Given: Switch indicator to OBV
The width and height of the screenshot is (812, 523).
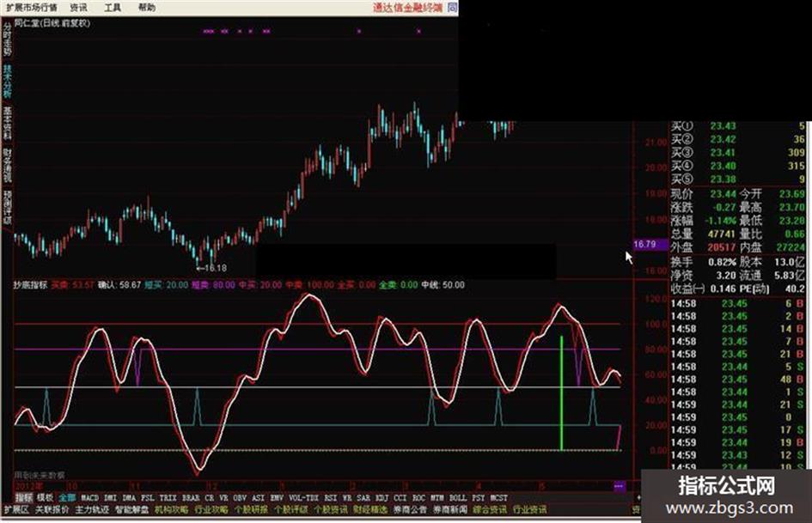Looking at the screenshot, I should (x=239, y=497).
